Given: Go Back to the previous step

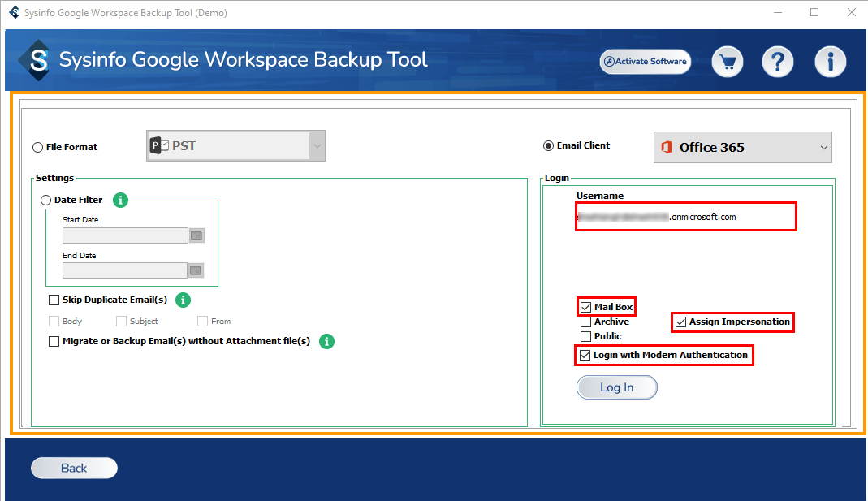Looking at the screenshot, I should pyautogui.click(x=74, y=469).
